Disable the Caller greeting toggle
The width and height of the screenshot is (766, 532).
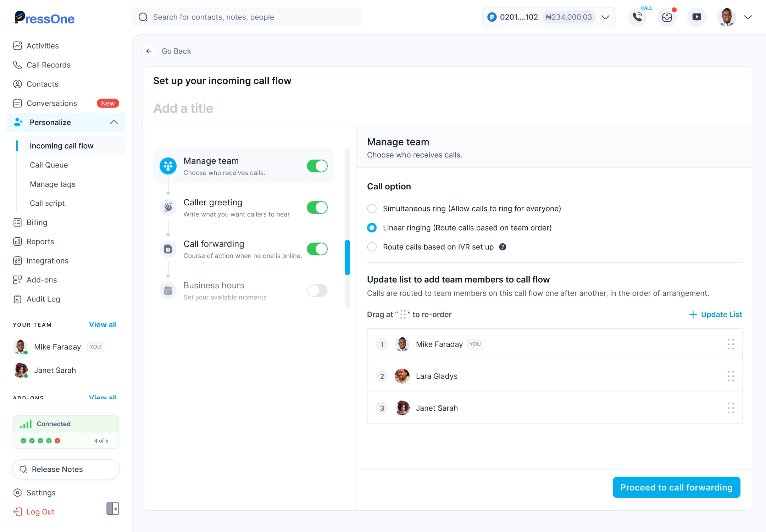317,207
